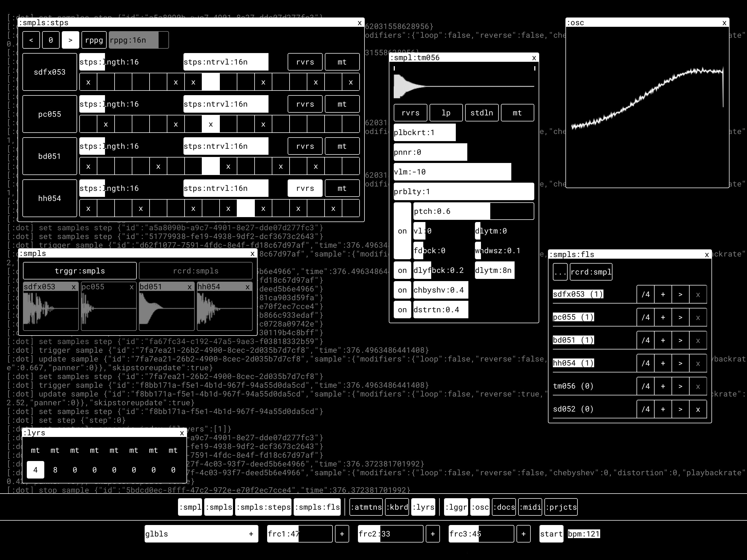Click plus button in sd052 row
Screen dimensions: 747x560
tap(663, 409)
